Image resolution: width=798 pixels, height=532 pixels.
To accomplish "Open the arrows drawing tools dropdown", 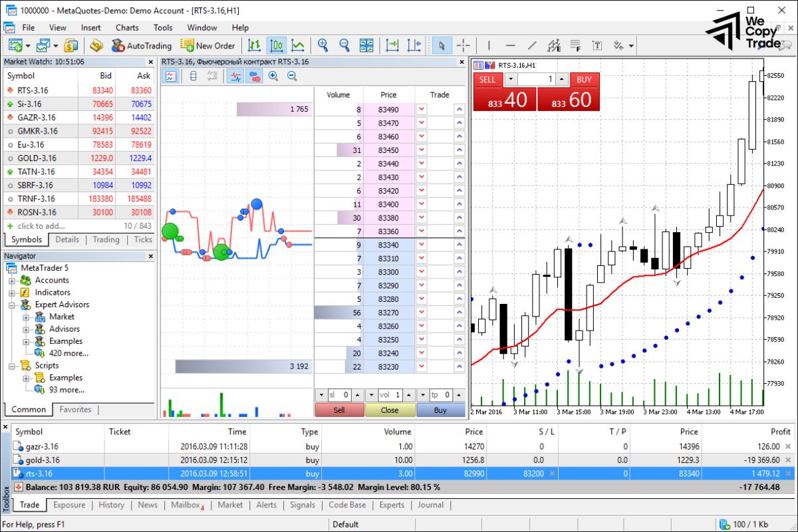I will pyautogui.click(x=632, y=45).
